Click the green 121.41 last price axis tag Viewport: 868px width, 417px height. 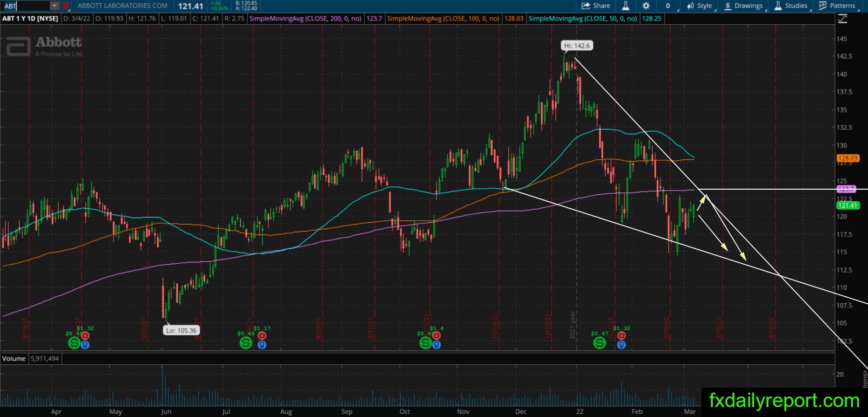click(848, 205)
